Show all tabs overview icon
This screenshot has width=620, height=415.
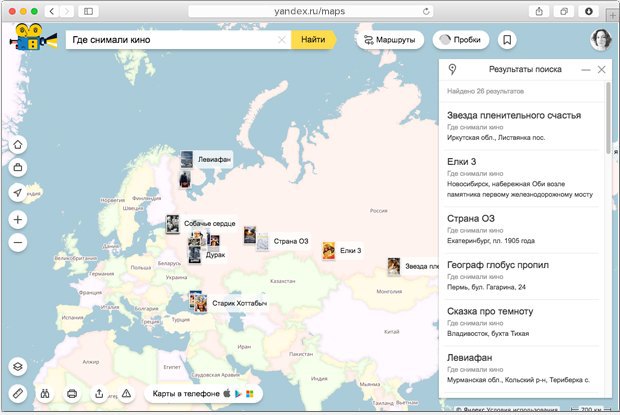click(564, 11)
